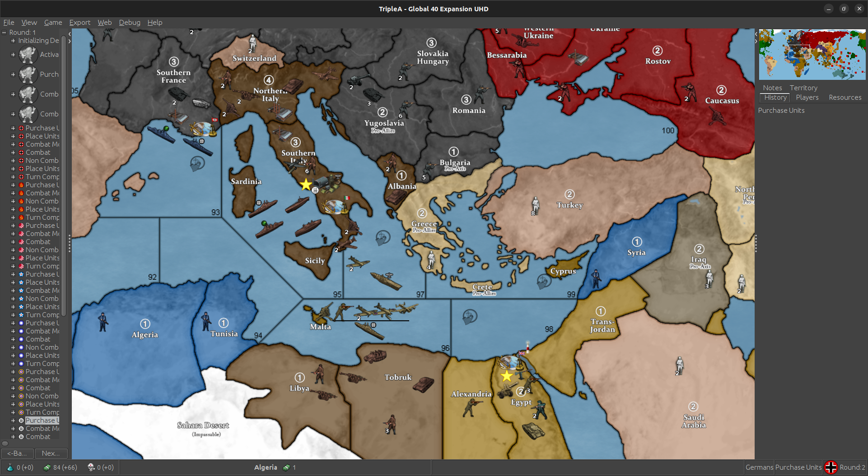Select the French infantry in Algeria

[x=103, y=322]
